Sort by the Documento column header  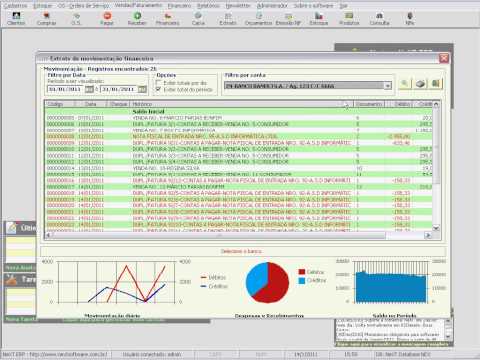[x=369, y=104]
